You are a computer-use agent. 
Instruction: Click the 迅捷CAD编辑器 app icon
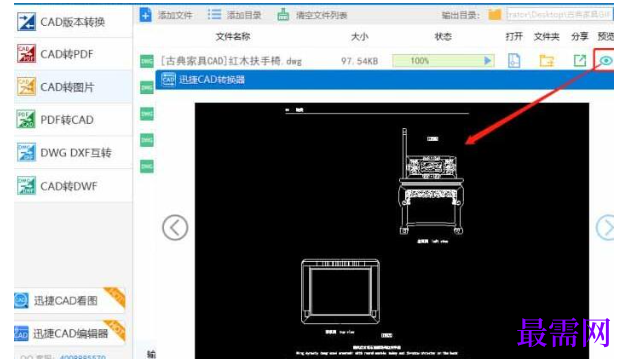(x=21, y=333)
